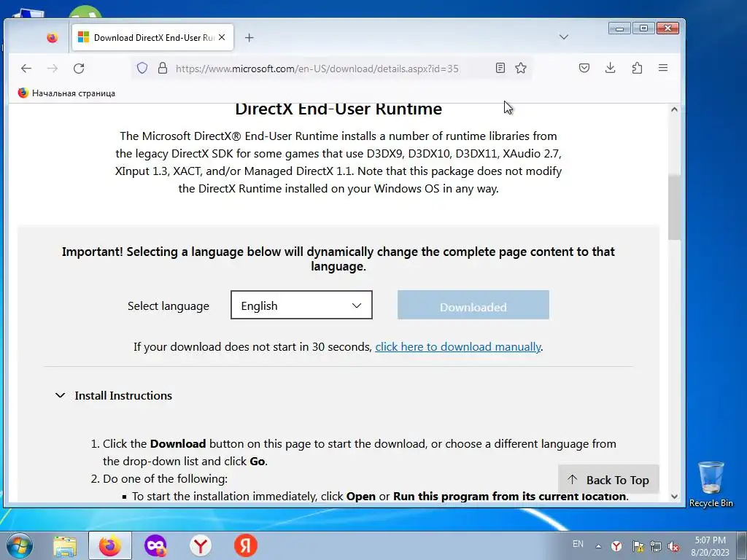Click the taskbar clock showing 5:07 PM

pyautogui.click(x=711, y=545)
